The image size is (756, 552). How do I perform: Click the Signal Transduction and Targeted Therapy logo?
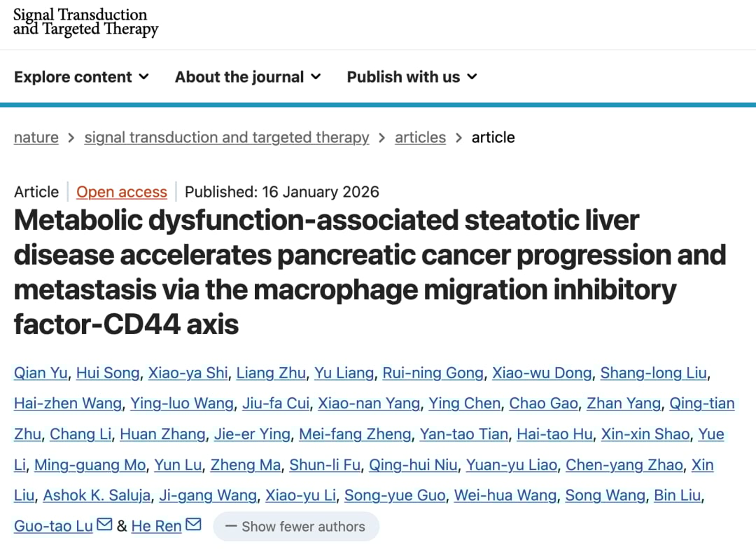pos(85,22)
